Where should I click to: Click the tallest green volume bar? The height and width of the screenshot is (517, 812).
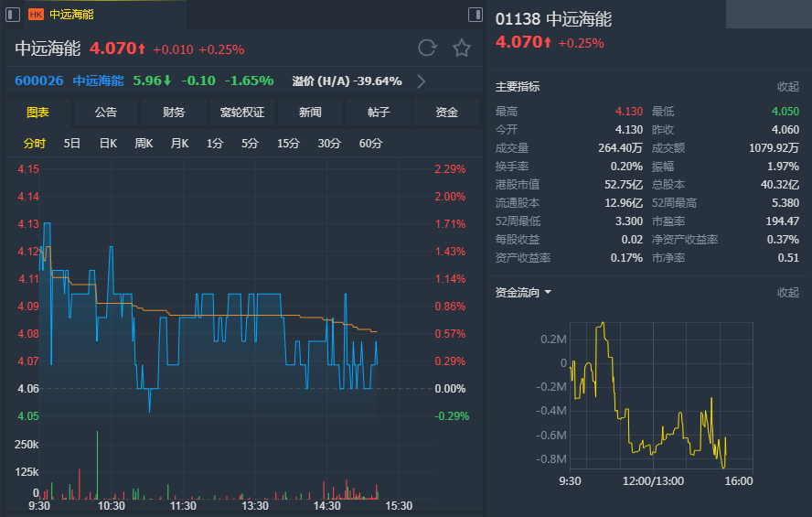click(97, 465)
